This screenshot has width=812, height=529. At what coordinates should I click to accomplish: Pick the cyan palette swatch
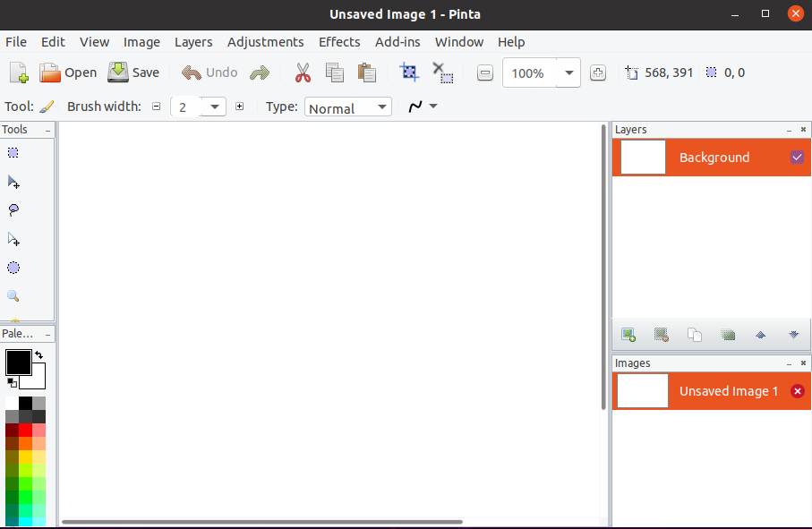pos(25,522)
